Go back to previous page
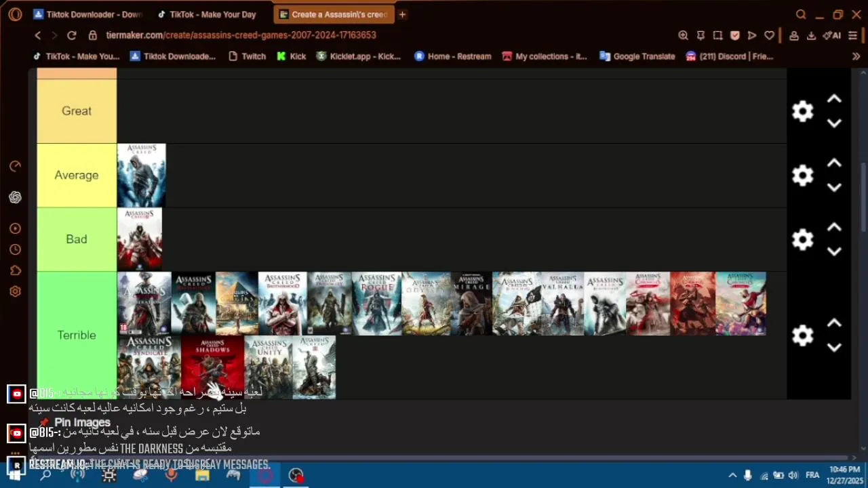The height and width of the screenshot is (488, 868). coord(38,35)
